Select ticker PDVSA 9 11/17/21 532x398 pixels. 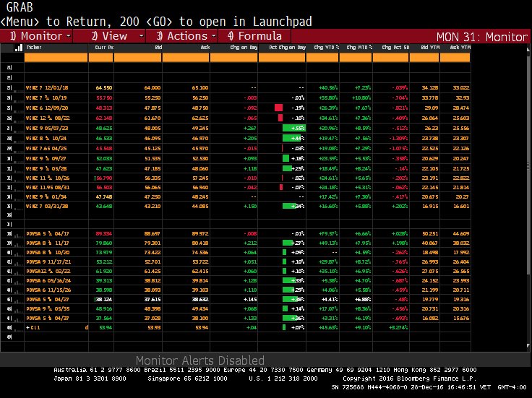click(x=48, y=261)
